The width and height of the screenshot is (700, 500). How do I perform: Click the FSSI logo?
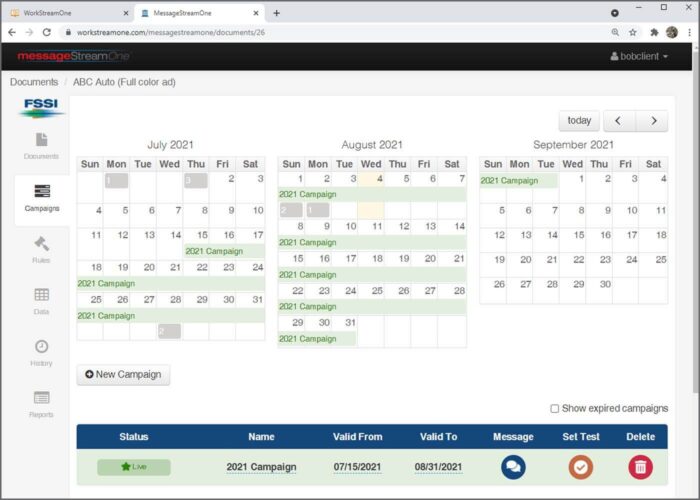(x=41, y=108)
